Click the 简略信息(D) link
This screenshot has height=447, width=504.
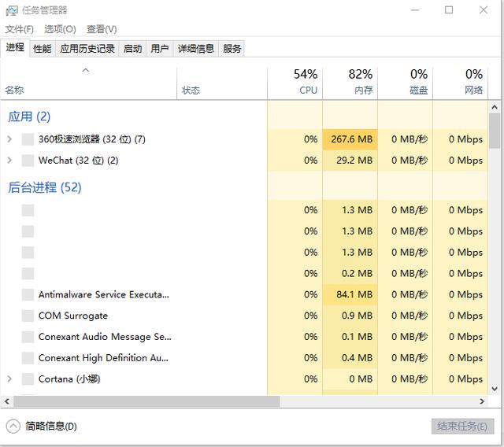point(51,427)
